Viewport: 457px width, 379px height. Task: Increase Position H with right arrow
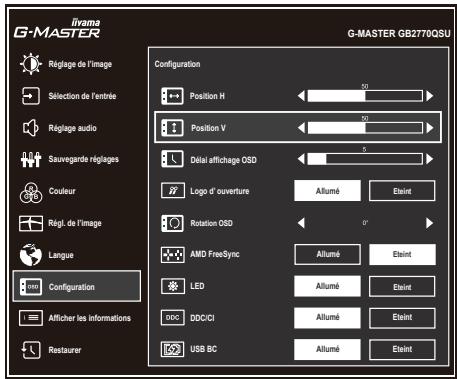coord(430,96)
